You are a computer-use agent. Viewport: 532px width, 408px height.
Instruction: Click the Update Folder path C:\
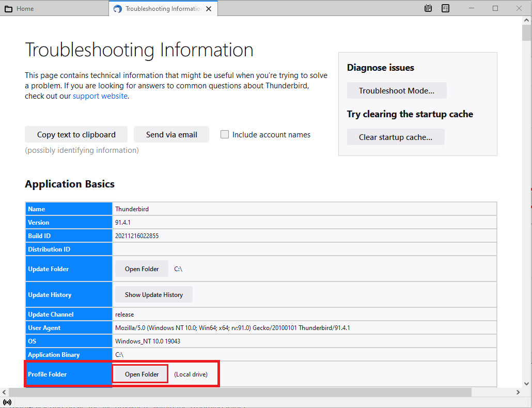pyautogui.click(x=178, y=269)
